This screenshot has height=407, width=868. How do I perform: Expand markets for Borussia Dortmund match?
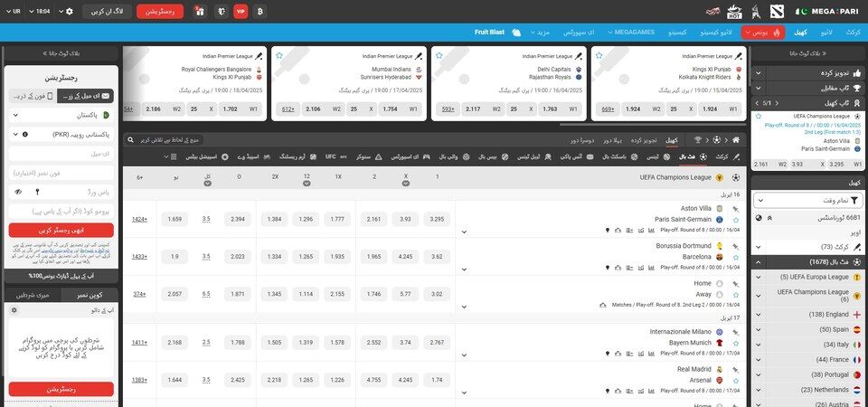(x=464, y=269)
